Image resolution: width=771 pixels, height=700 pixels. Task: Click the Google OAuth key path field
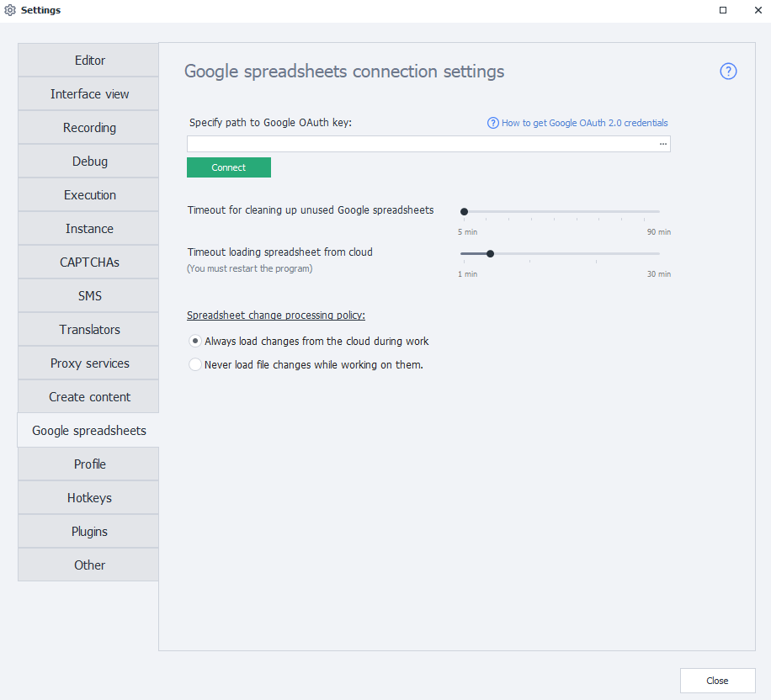tap(421, 144)
